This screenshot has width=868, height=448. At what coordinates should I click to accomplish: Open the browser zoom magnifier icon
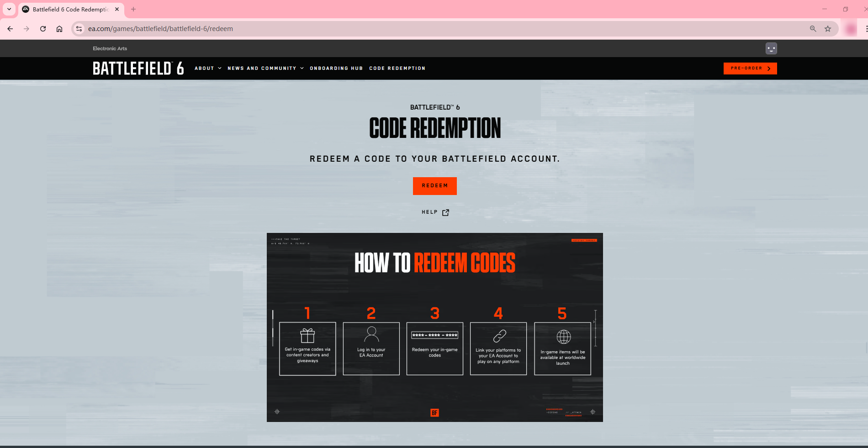[x=813, y=29]
